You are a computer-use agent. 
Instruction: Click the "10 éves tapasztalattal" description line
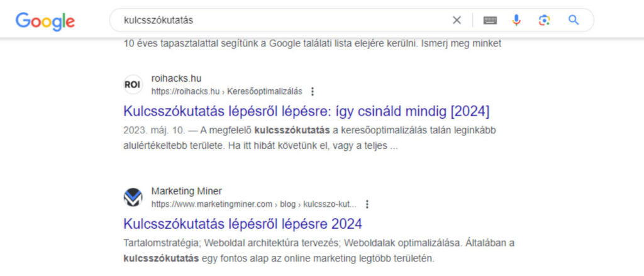coord(312,43)
